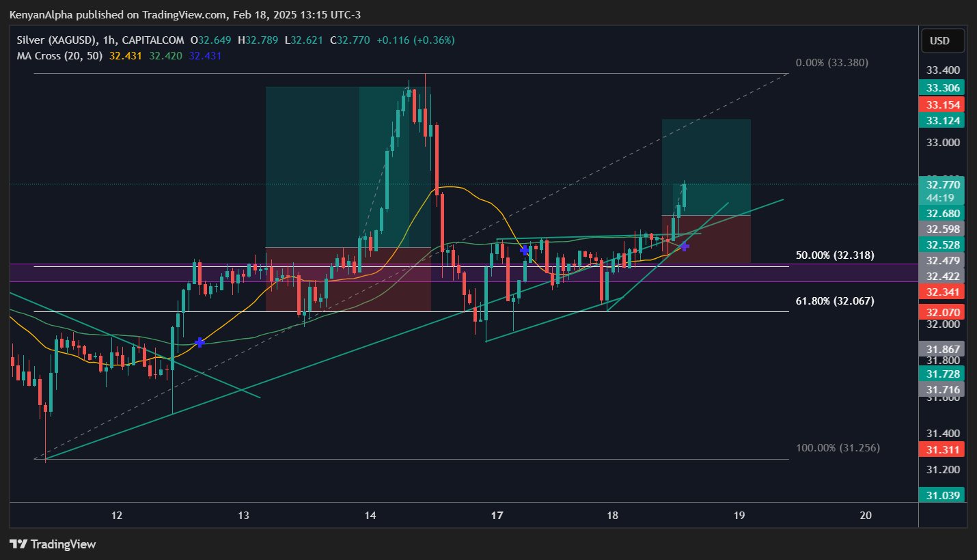Image resolution: width=977 pixels, height=560 pixels.
Task: Click date 20 on the time axis
Action: pyautogui.click(x=866, y=516)
